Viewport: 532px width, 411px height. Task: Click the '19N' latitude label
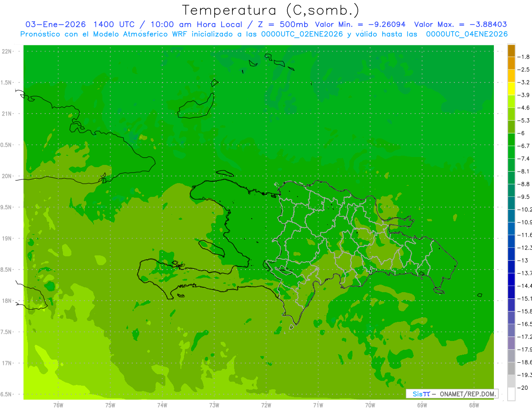7,238
